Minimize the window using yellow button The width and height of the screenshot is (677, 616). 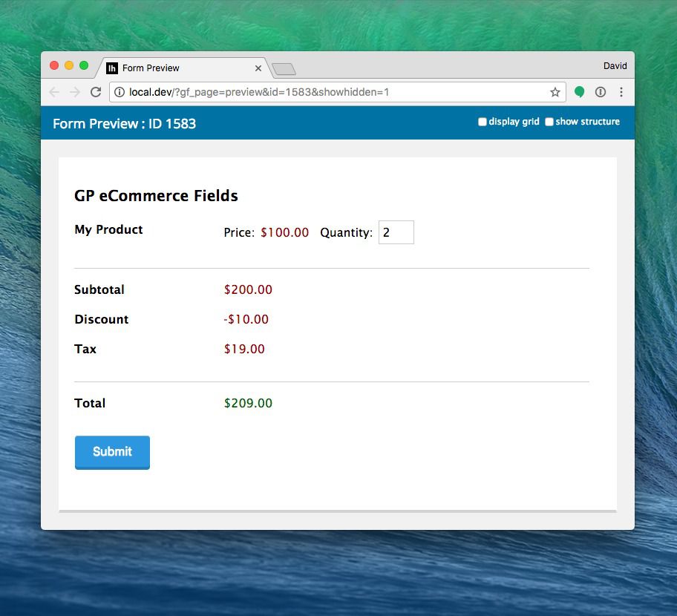[x=69, y=65]
